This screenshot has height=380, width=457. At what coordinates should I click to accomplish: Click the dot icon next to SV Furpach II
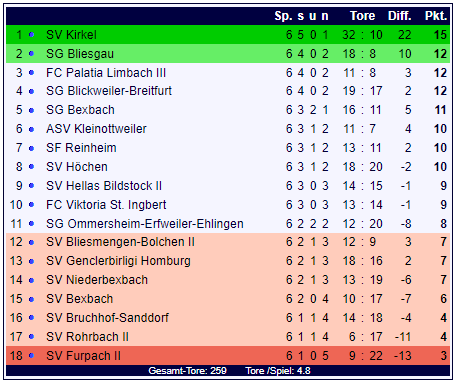tap(31, 356)
